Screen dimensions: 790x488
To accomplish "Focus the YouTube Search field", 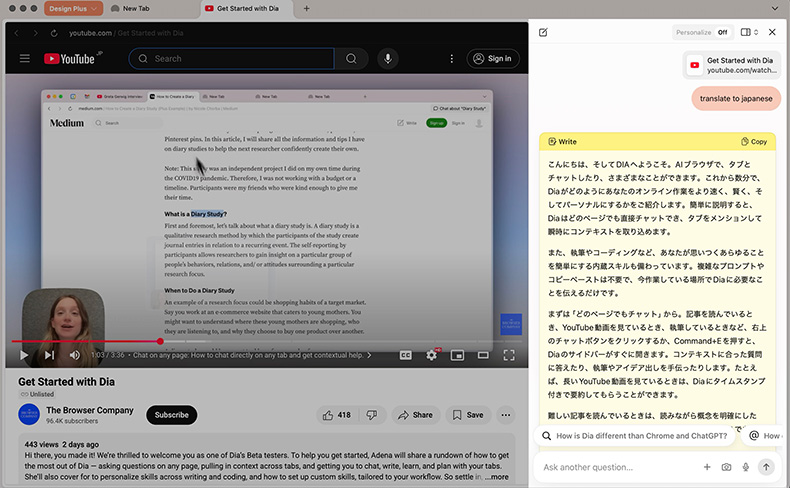I will (x=232, y=58).
